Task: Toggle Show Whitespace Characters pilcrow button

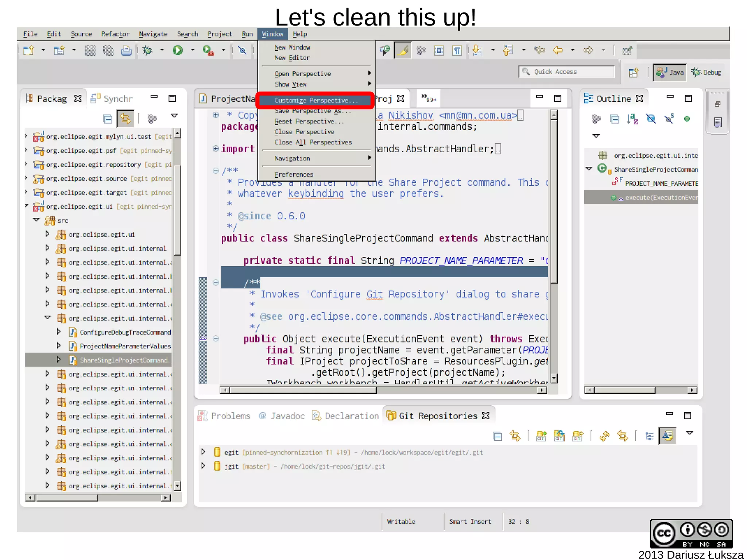Action: coord(457,50)
